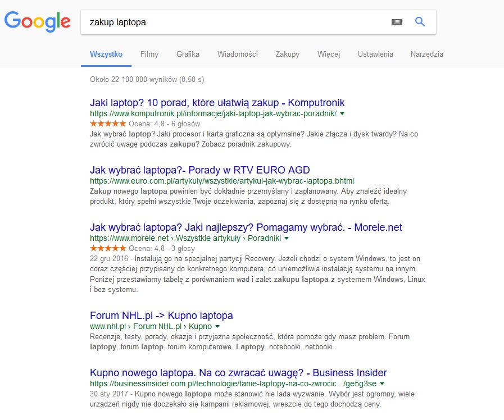Screen dimensions: 504x420
Task: Click the businessinsider.com.pl green URL
Action: (233, 384)
